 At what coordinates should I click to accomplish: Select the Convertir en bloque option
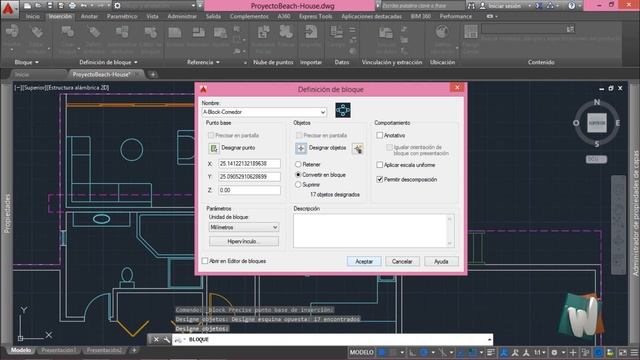[x=298, y=174]
